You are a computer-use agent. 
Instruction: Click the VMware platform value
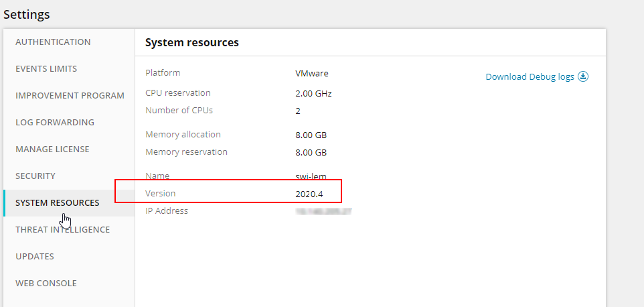point(312,73)
